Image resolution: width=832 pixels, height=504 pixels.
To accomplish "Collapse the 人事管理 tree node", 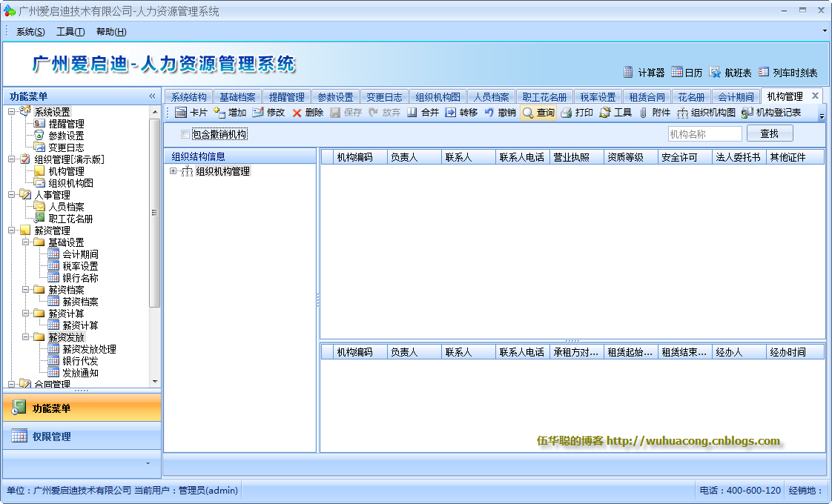I will click(12, 195).
